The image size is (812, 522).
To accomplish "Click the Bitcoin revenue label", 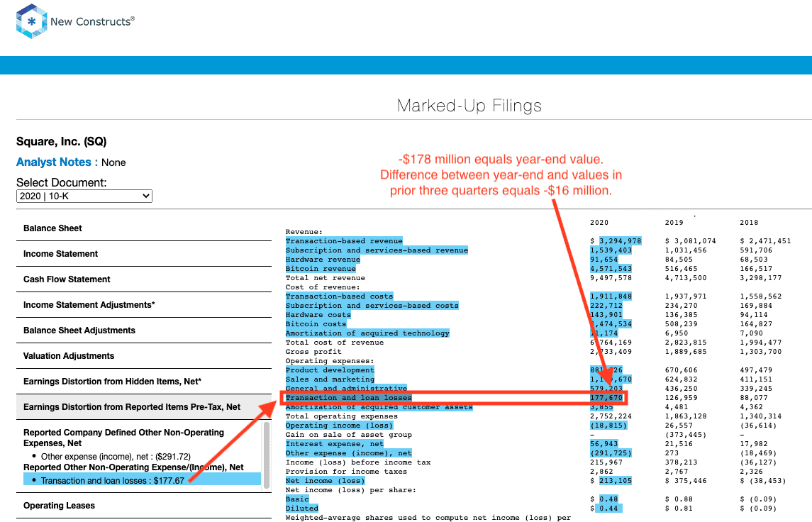I will point(321,269).
